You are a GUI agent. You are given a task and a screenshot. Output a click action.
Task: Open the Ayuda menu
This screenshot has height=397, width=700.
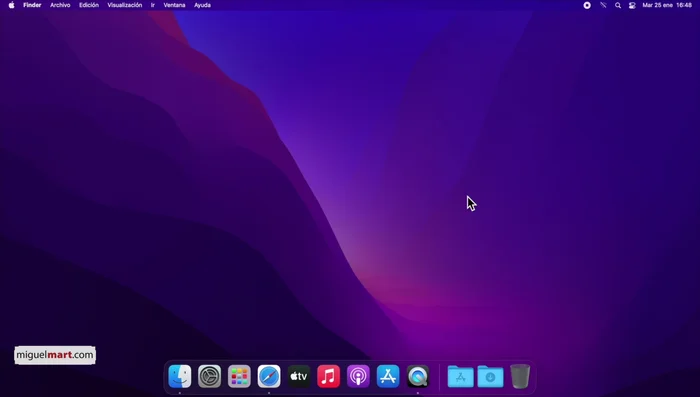pos(202,5)
